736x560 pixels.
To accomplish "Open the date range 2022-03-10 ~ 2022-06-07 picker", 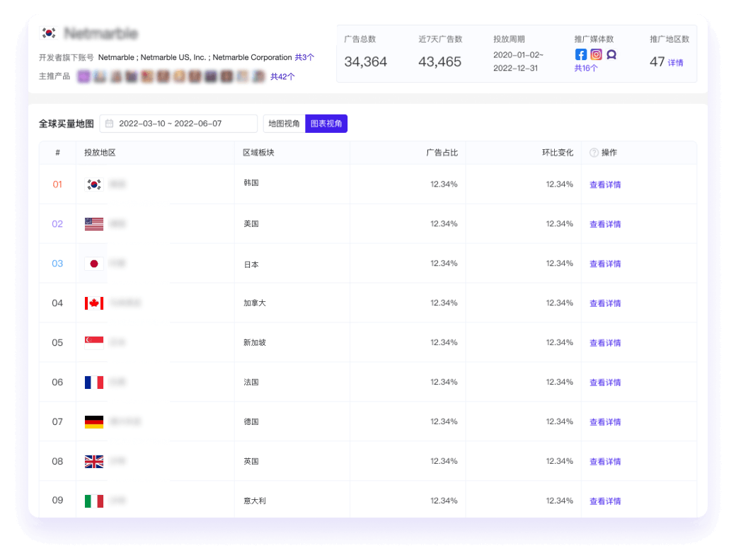I will pyautogui.click(x=178, y=124).
